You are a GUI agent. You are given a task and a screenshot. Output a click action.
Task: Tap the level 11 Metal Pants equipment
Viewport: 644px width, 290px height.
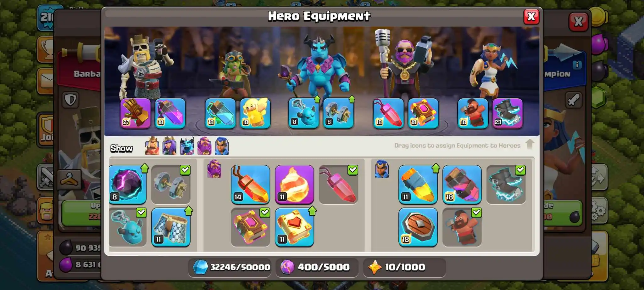click(x=171, y=227)
